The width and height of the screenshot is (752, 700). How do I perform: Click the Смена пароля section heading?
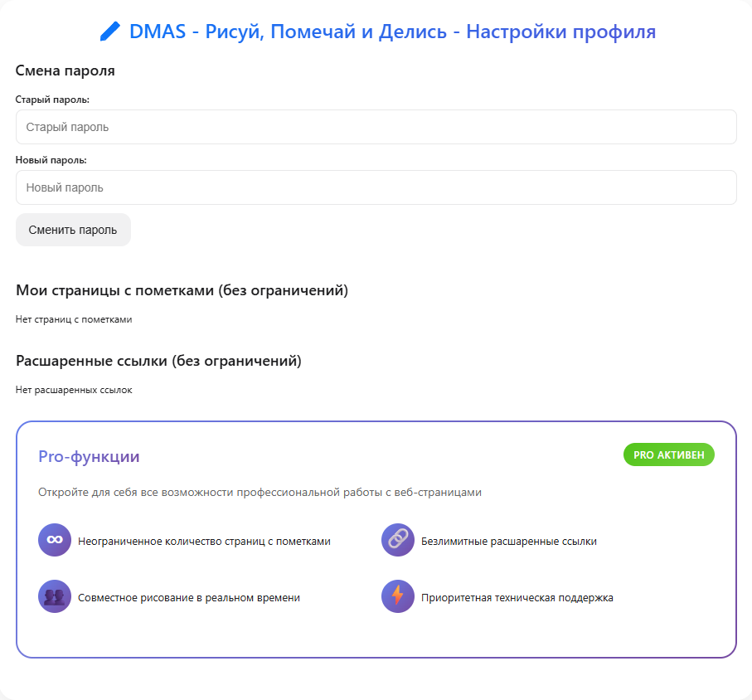click(x=65, y=70)
